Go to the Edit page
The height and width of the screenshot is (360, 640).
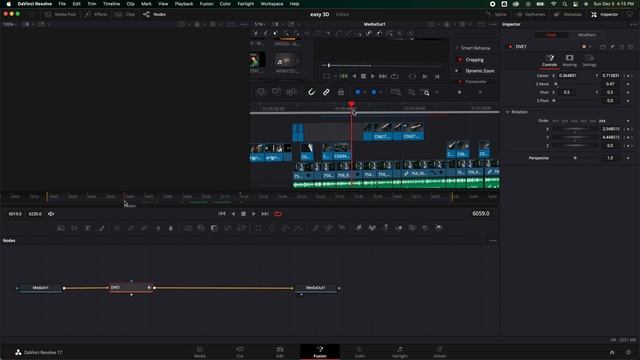coord(280,352)
